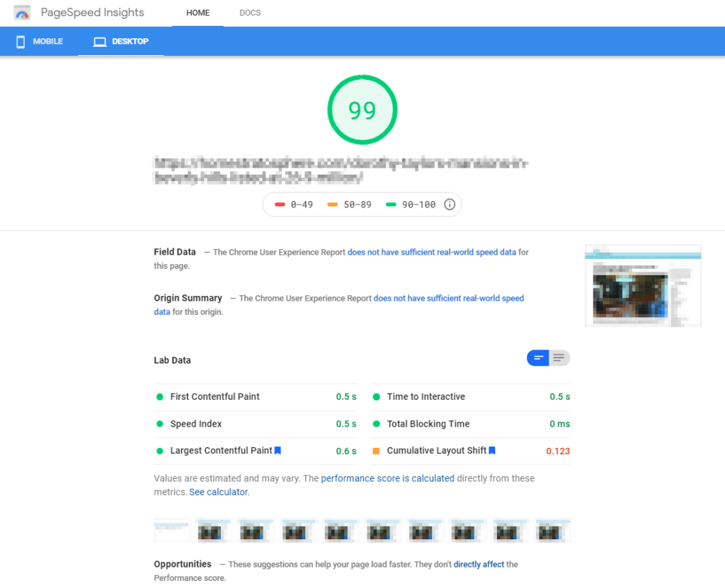This screenshot has width=725, height=588.
Task: Open the Origin Summary insufficient speed data link
Action: click(x=448, y=299)
